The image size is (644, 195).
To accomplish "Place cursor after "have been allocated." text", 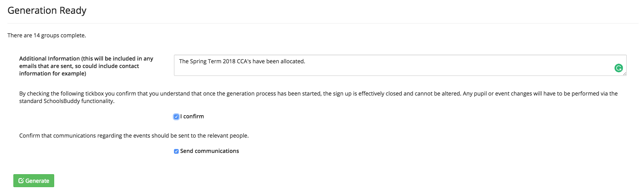I will [x=306, y=62].
